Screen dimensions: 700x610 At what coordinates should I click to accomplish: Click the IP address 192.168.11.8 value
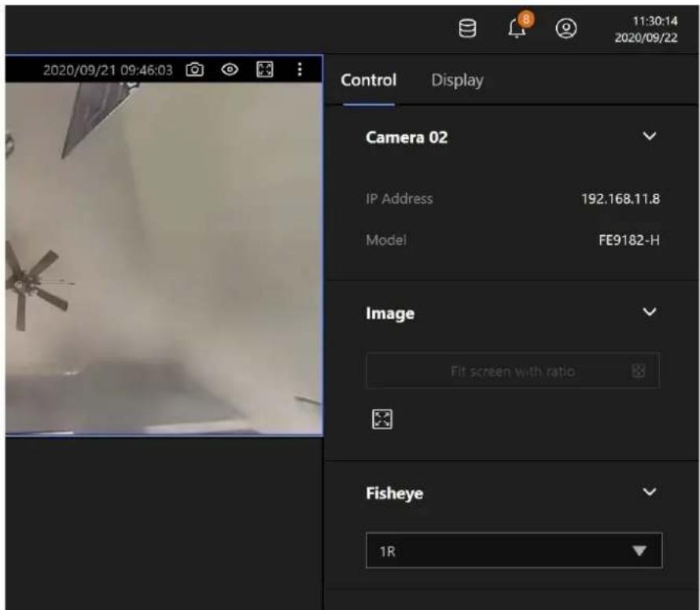pos(621,199)
